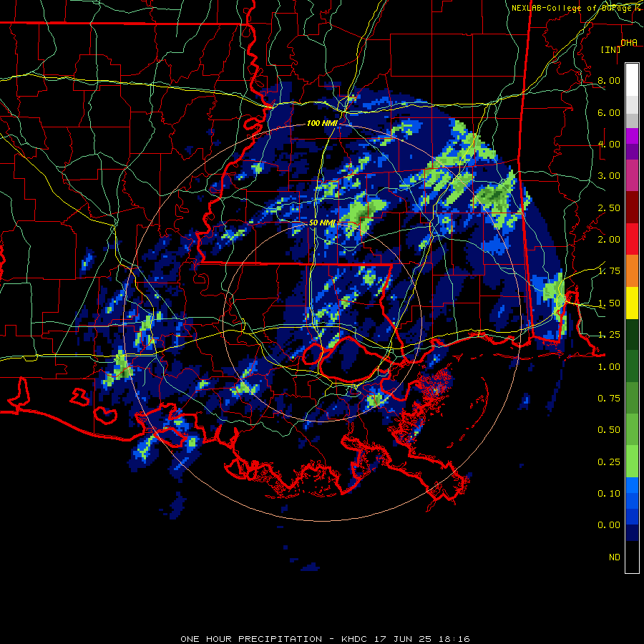Click the 3.00 legend value
644x644 pixels.
pyautogui.click(x=609, y=176)
